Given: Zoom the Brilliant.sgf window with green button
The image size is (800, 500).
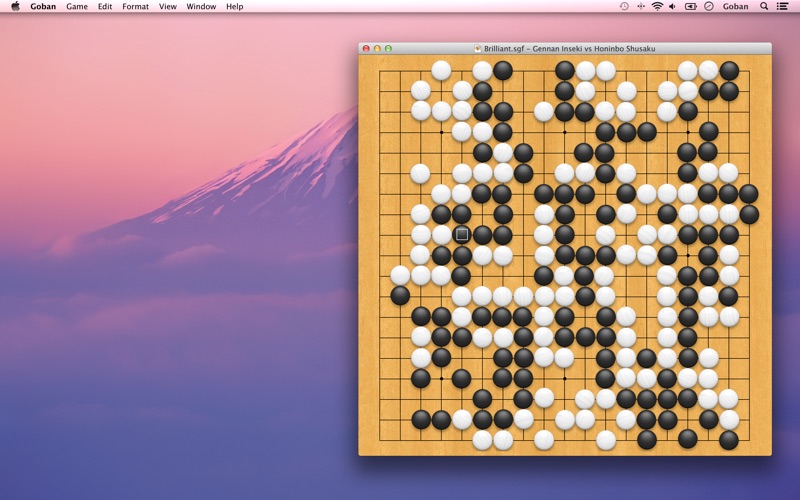Looking at the screenshot, I should 388,48.
